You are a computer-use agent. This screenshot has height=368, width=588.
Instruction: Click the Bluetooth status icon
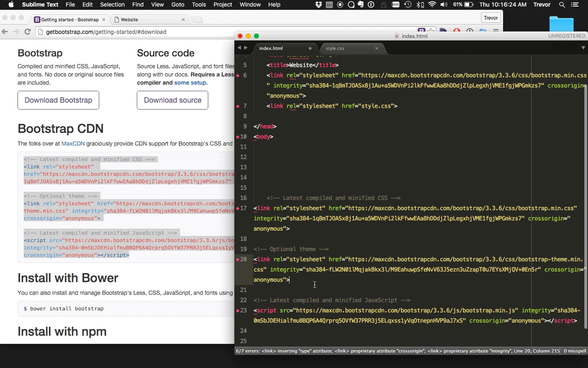[x=420, y=4]
